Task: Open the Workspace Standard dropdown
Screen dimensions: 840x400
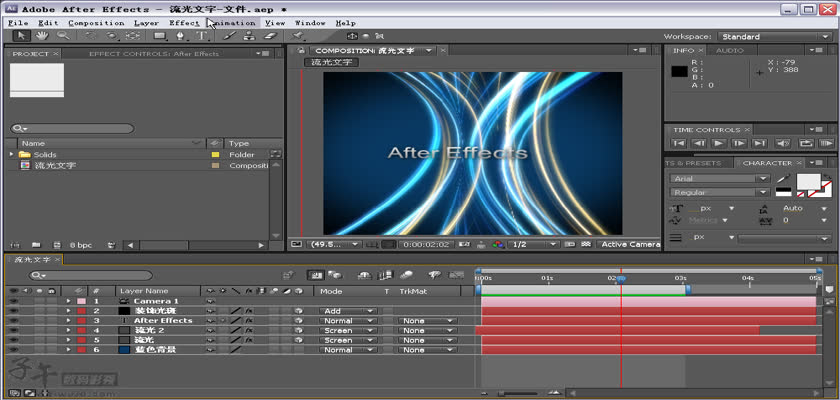Action: [x=774, y=36]
